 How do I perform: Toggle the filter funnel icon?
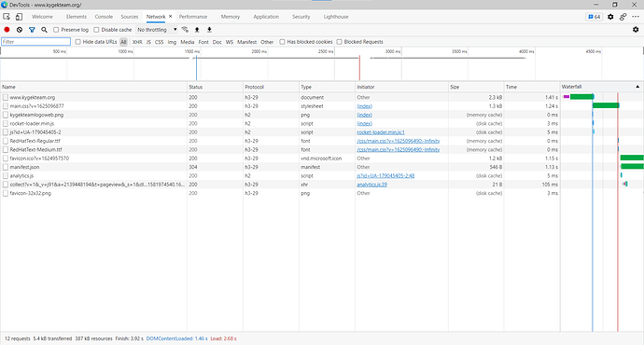pyautogui.click(x=32, y=30)
